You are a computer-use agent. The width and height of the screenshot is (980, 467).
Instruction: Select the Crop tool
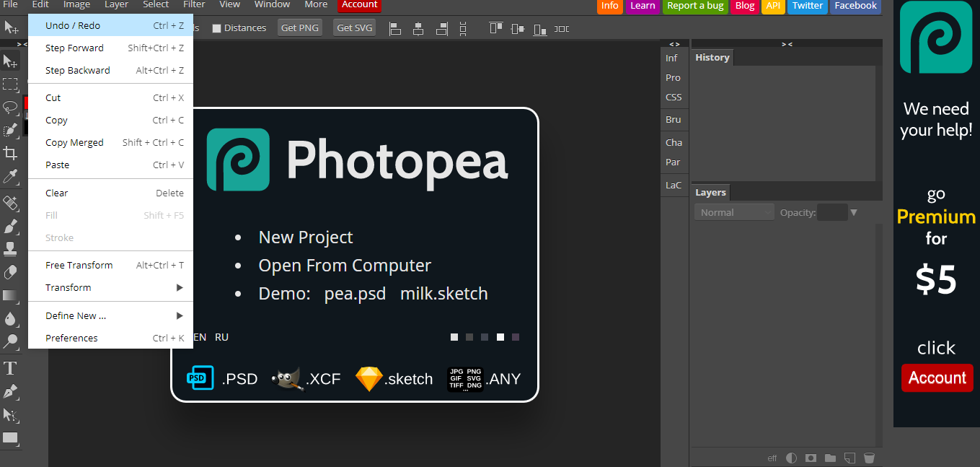(x=10, y=153)
